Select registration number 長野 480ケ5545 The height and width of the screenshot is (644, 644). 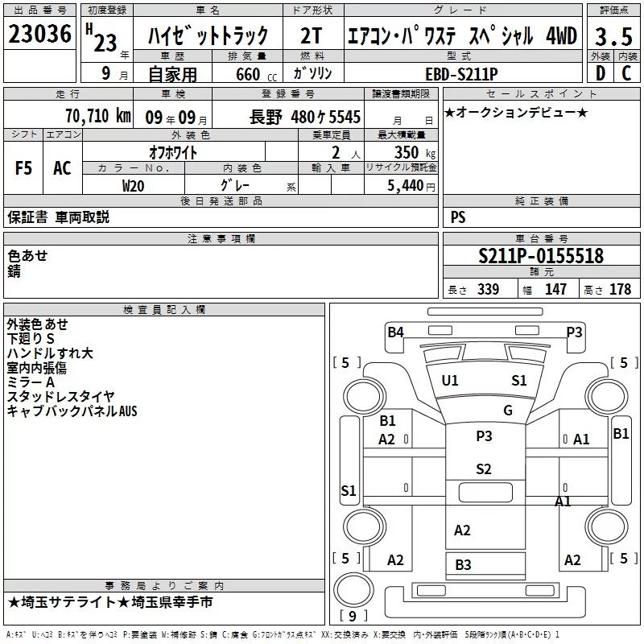pyautogui.click(x=305, y=117)
